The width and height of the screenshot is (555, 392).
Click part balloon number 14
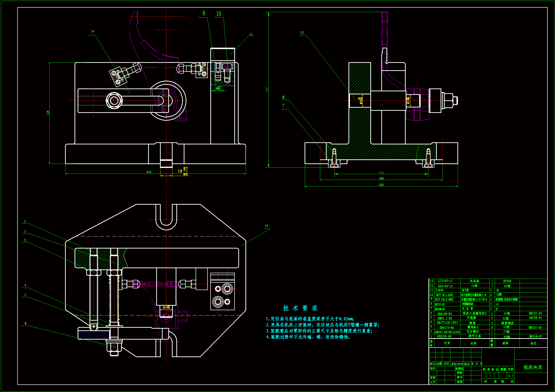(x=93, y=31)
